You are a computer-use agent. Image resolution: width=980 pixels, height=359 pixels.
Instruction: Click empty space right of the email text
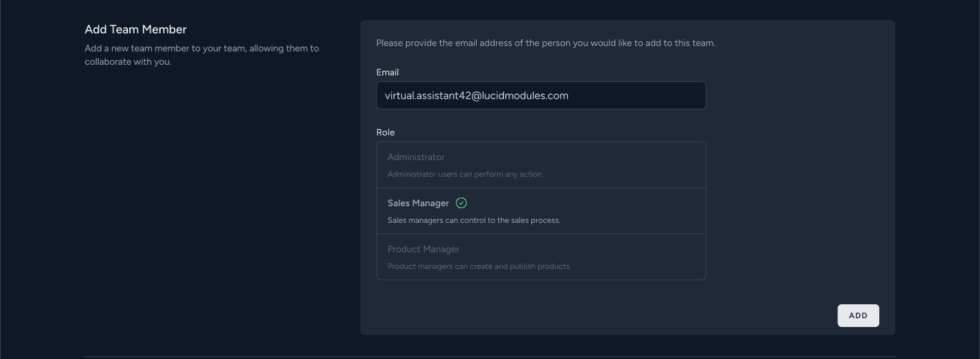point(640,95)
